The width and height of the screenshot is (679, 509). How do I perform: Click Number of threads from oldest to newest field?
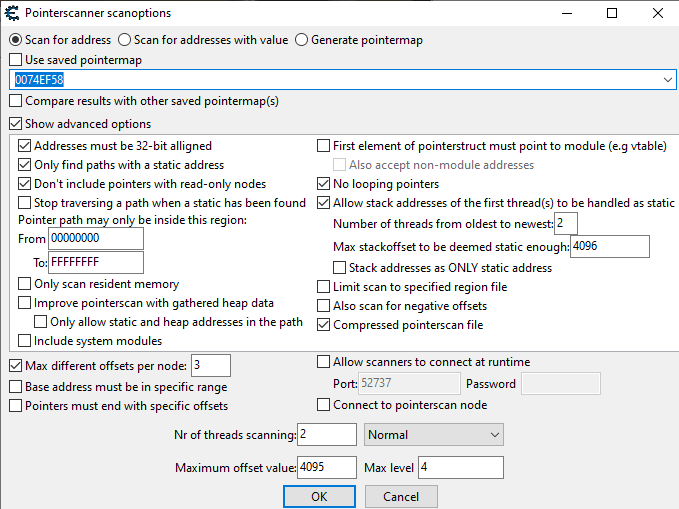point(566,224)
